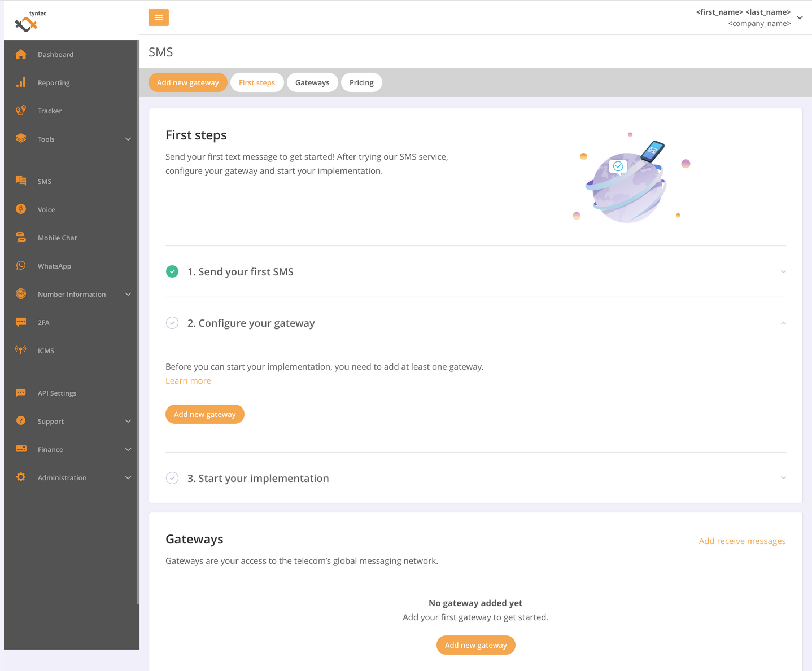Click the 1. Send your first SMS heading
The image size is (812, 671).
241,271
